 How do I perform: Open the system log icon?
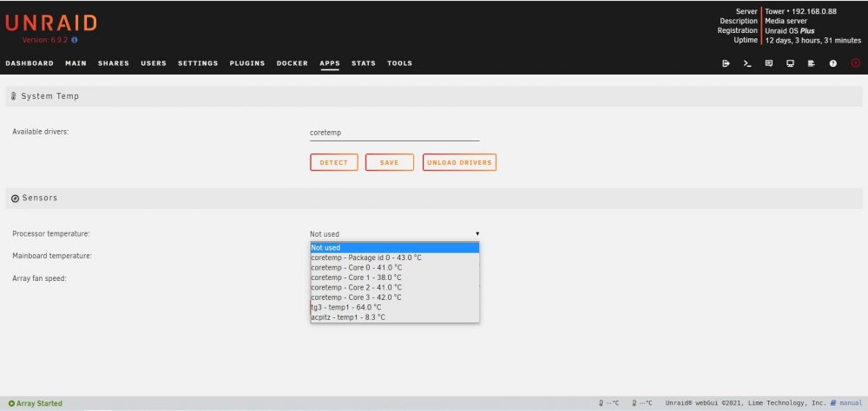(x=812, y=63)
